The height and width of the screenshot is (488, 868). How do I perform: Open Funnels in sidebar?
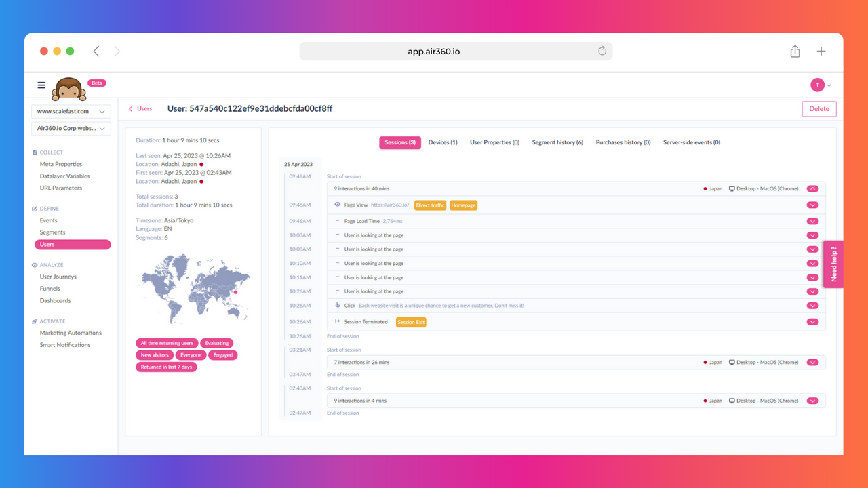tap(50, 289)
